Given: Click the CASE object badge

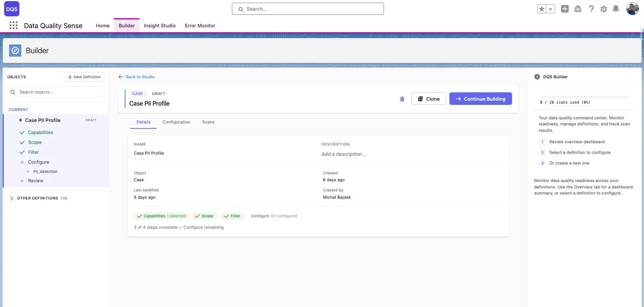Looking at the screenshot, I should point(138,93).
